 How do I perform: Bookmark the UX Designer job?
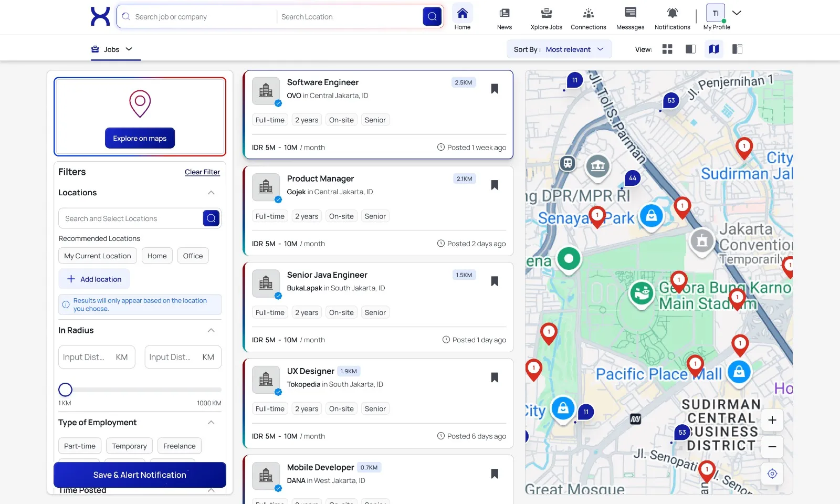coord(495,377)
